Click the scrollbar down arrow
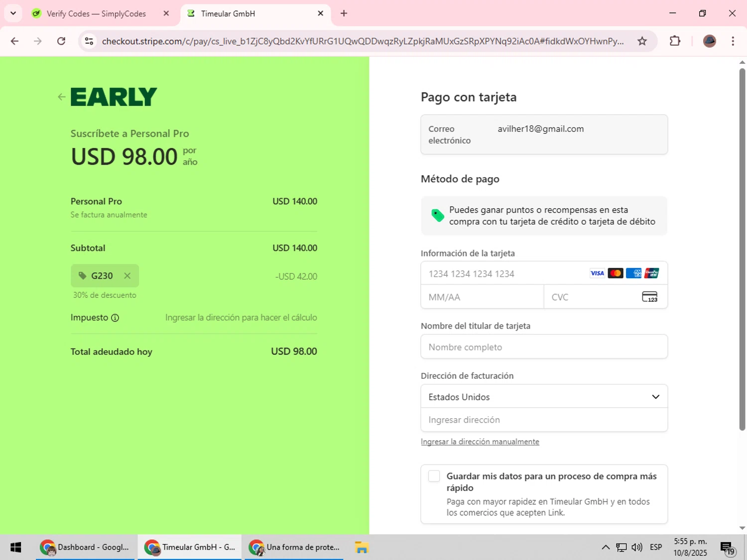The width and height of the screenshot is (747, 560). pos(742,528)
